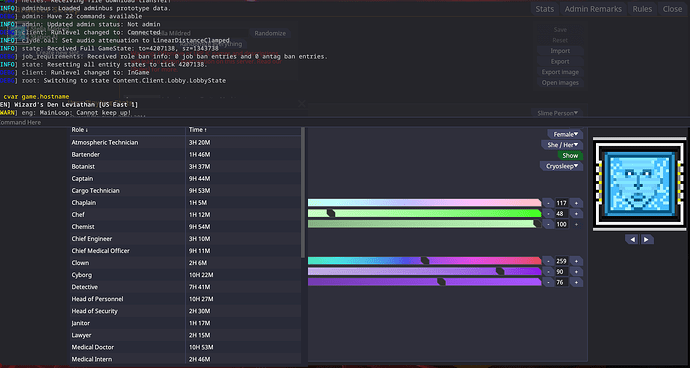690x368 pixels.
Task: Click minus next to value 259
Action: coord(548,261)
